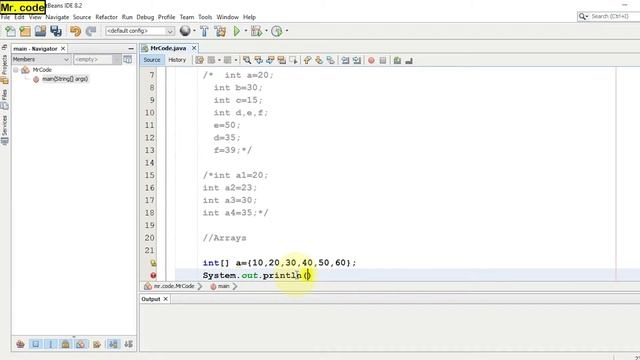Click mr.code.MrCode breadcrumb
This screenshot has width=640, height=360.
click(174, 287)
